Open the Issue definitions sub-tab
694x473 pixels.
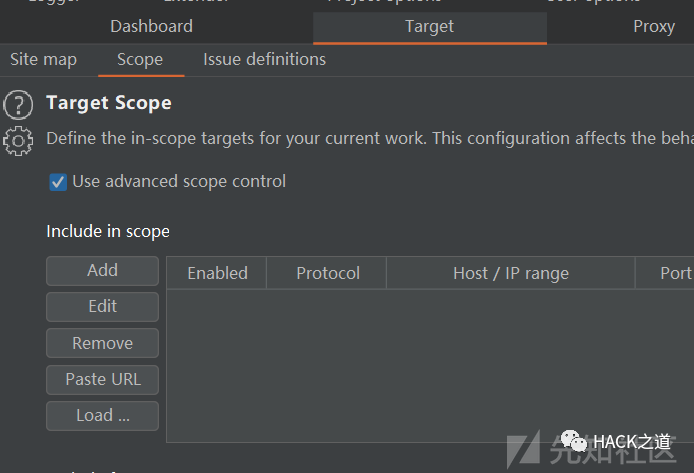click(x=265, y=60)
